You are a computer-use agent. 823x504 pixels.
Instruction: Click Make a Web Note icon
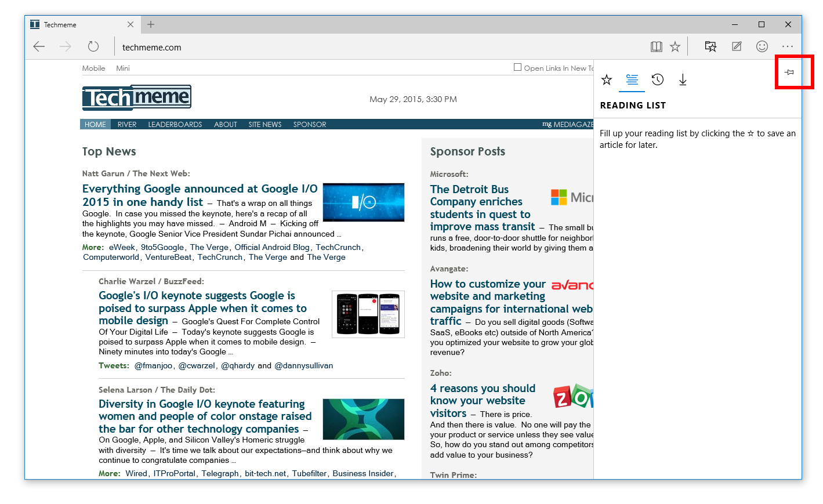(737, 46)
